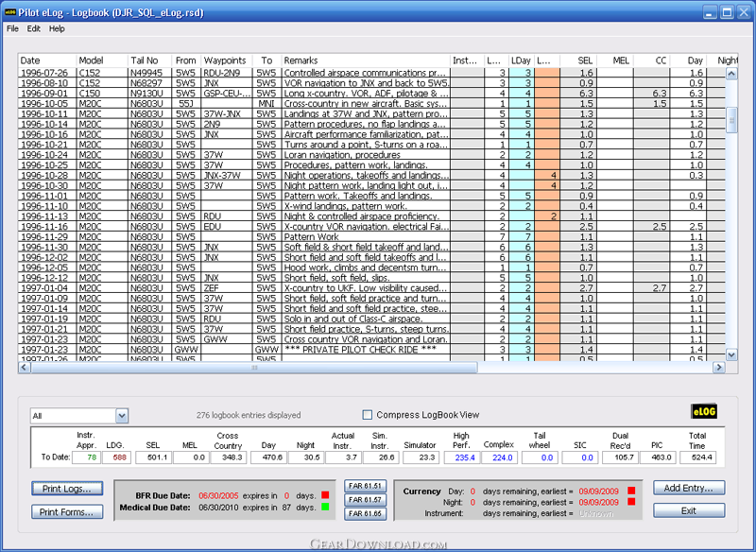Click the Tail No column header
The height and width of the screenshot is (552, 756).
150,60
